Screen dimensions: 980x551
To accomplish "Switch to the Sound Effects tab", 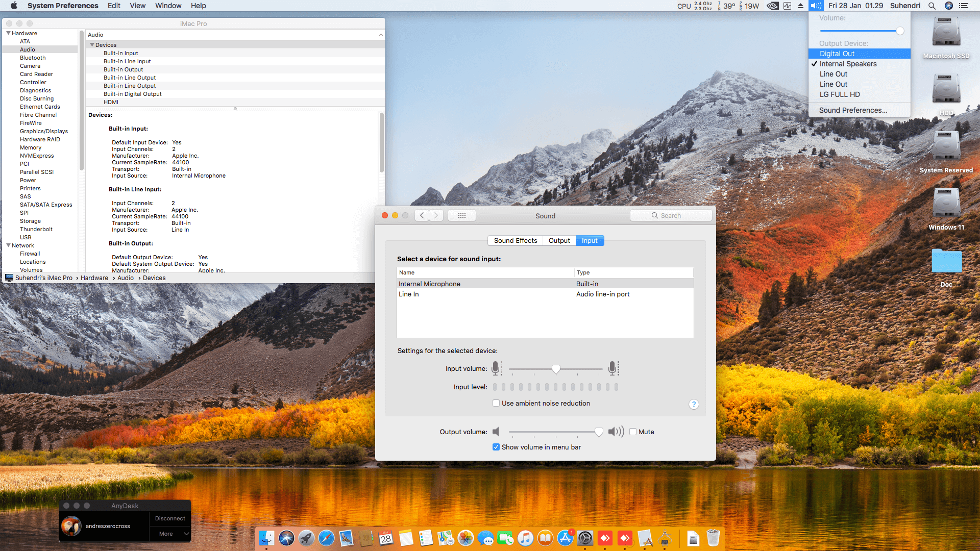I will (x=515, y=240).
